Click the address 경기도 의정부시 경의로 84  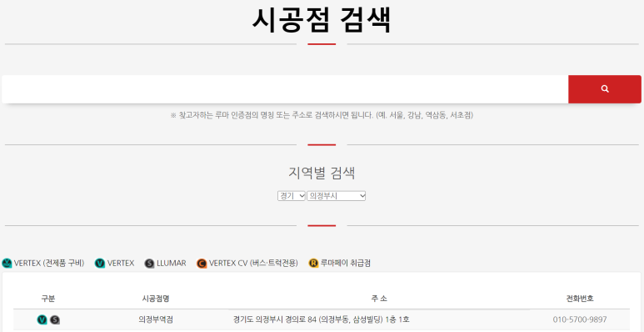pyautogui.click(x=322, y=319)
